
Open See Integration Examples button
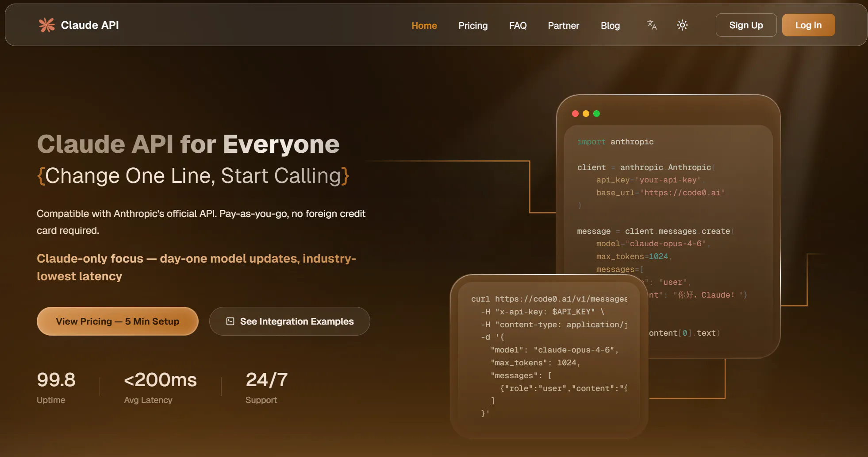[x=290, y=321]
